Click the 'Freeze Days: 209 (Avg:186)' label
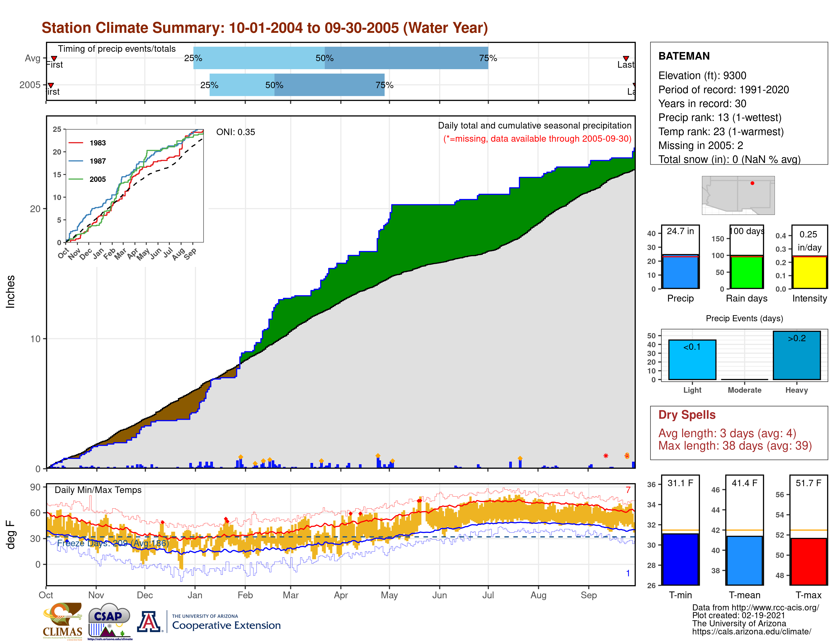The image size is (834, 644). (x=113, y=543)
